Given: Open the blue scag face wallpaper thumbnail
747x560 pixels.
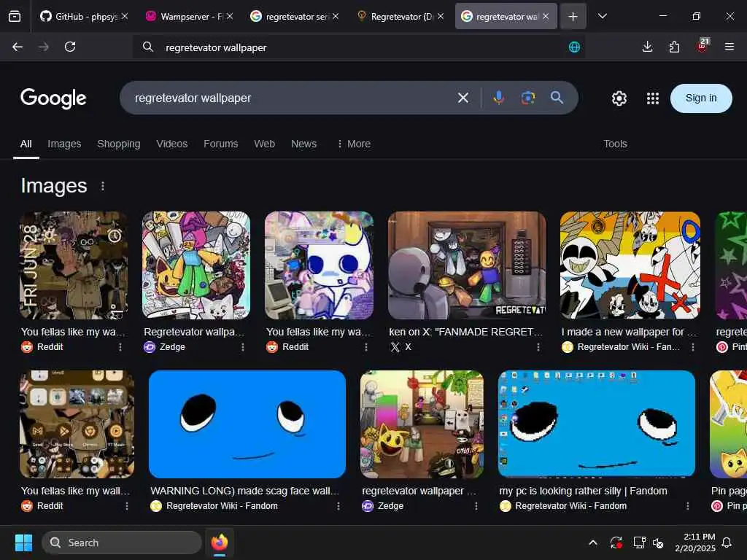Looking at the screenshot, I should point(247,424).
